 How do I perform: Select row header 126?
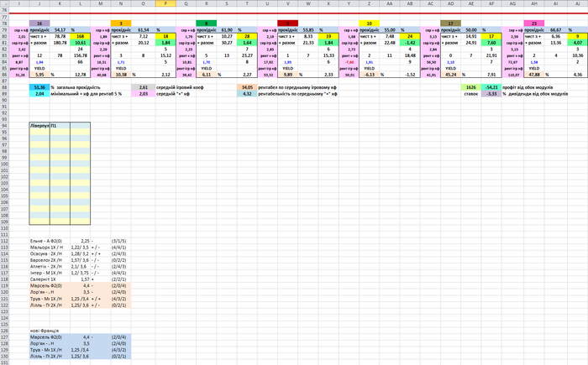click(4, 331)
